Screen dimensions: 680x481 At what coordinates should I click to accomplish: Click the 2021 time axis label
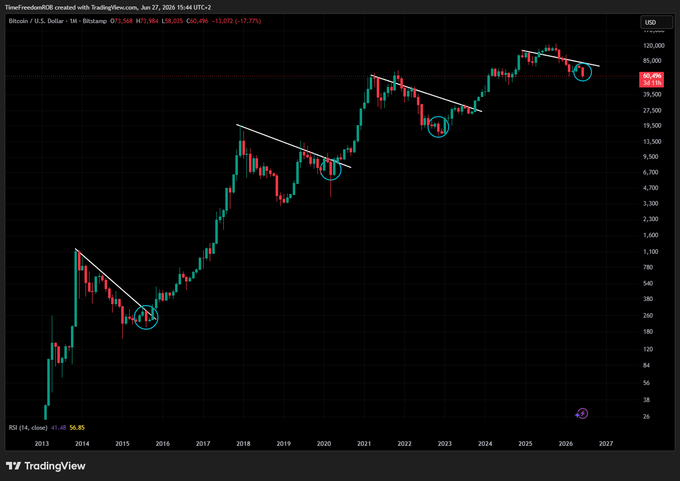click(x=364, y=444)
